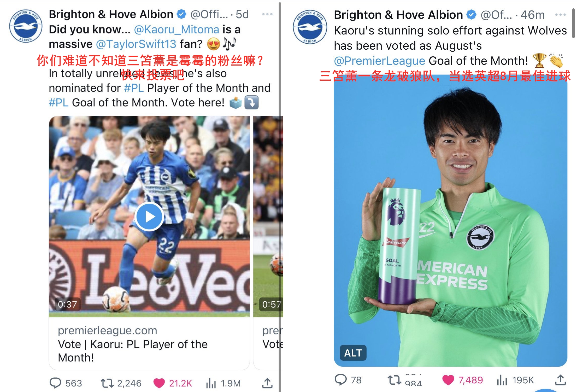Open more options on left tweet
The image size is (577, 392).
[267, 14]
